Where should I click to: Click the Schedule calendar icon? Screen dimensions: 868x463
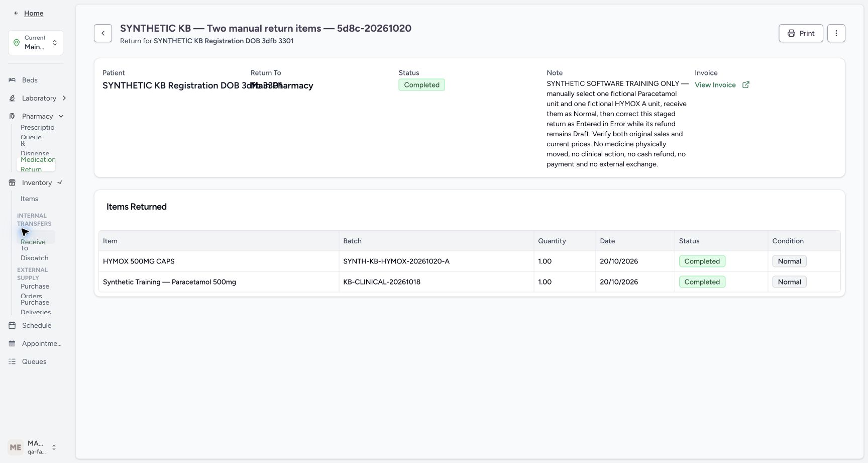pos(12,325)
